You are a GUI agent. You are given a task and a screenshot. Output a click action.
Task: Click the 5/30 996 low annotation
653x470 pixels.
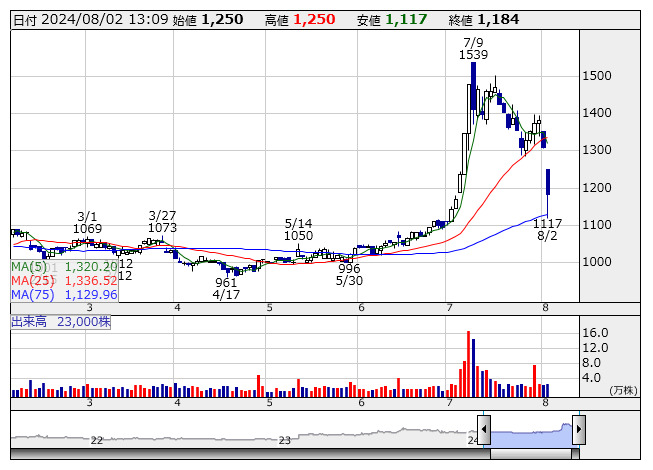(349, 275)
